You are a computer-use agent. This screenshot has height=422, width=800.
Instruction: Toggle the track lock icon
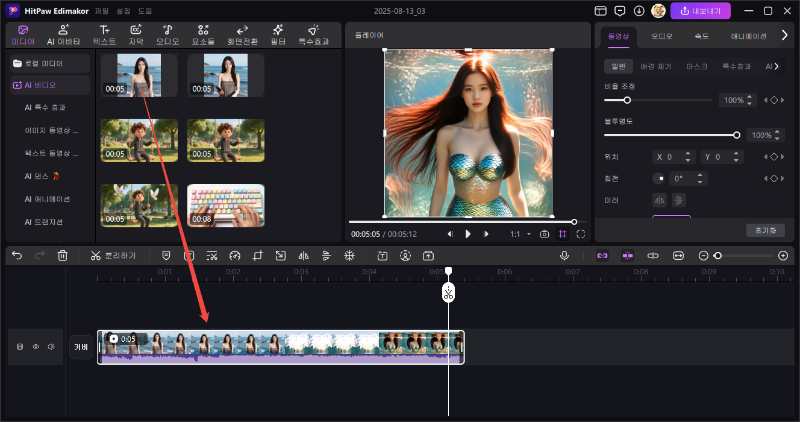[x=20, y=347]
